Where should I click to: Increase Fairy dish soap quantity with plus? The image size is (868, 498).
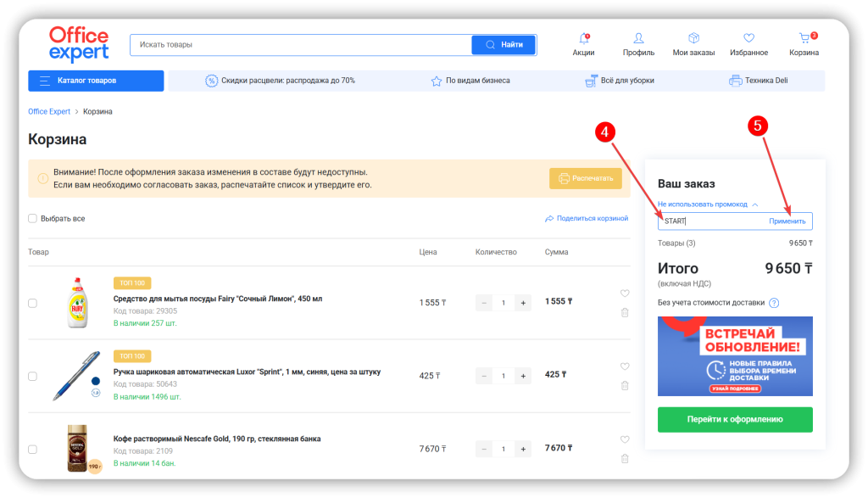[523, 303]
